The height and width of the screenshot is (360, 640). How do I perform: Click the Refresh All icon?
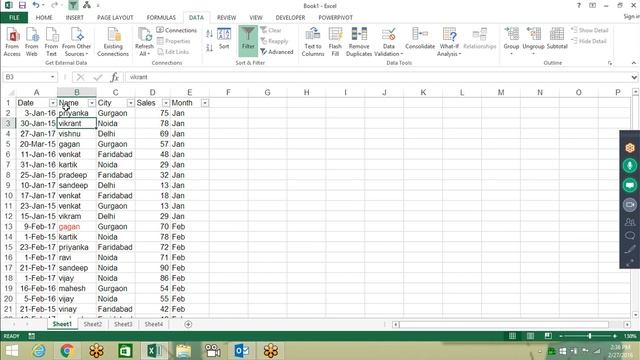(144, 42)
